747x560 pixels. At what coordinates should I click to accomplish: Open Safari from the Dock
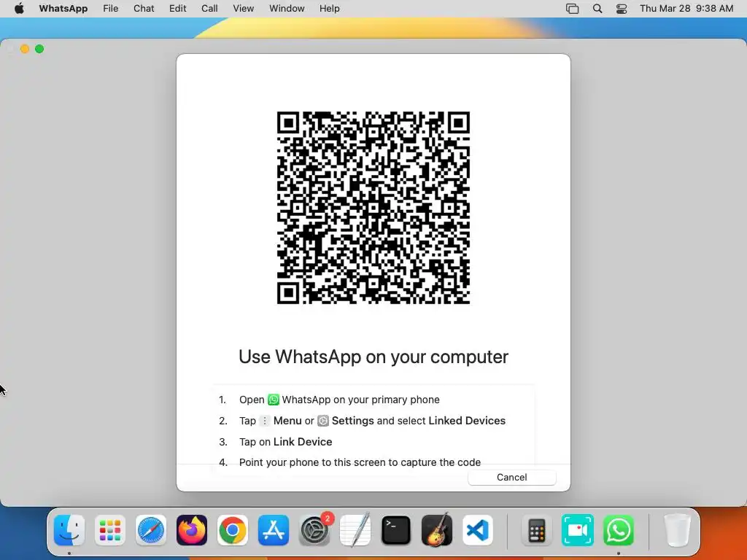(151, 530)
